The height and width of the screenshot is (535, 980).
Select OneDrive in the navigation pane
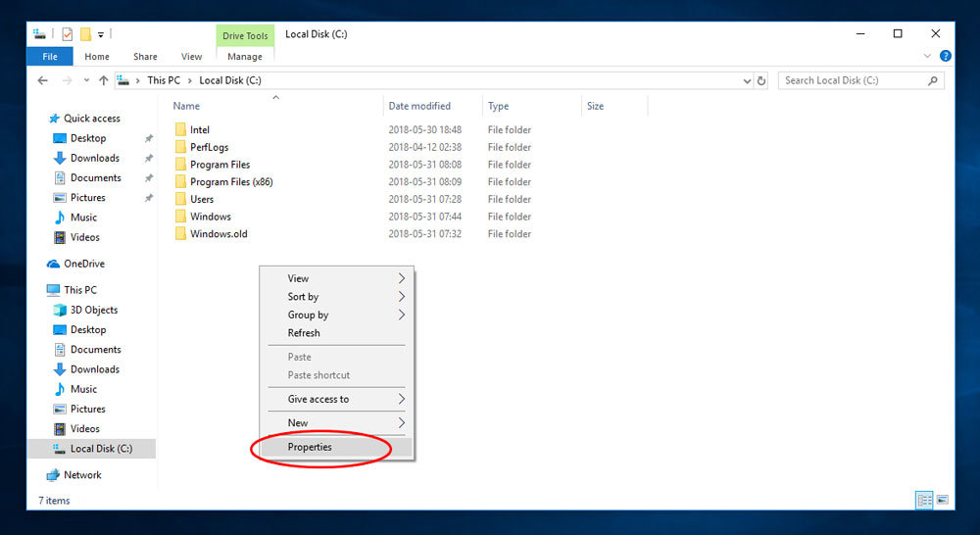pyautogui.click(x=83, y=264)
